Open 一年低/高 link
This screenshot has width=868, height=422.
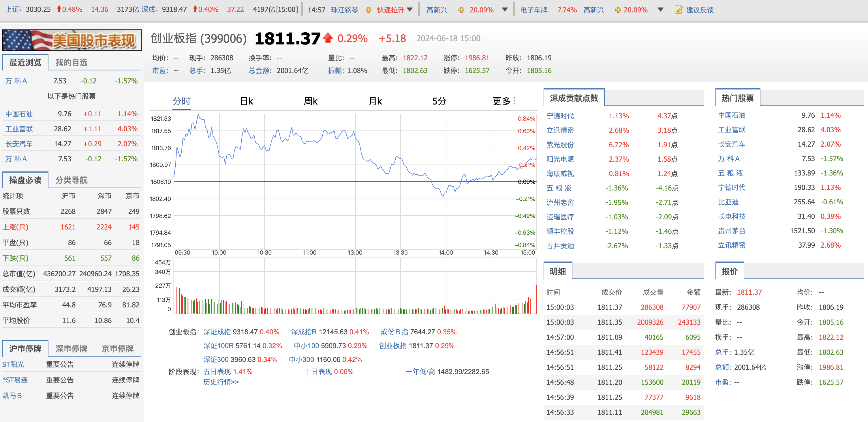click(x=420, y=371)
